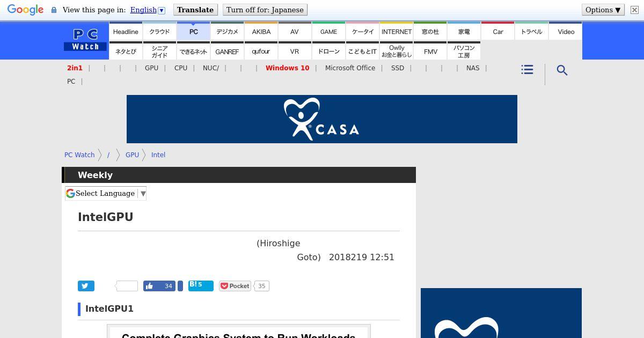Open the INTERNET tab
The width and height of the screenshot is (644, 338).
coord(397,31)
